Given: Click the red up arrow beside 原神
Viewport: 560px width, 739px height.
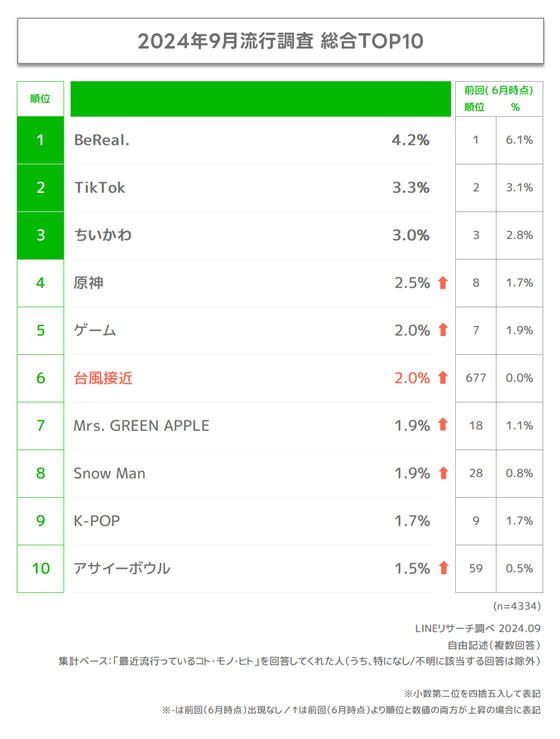Looking at the screenshot, I should pyautogui.click(x=443, y=283).
